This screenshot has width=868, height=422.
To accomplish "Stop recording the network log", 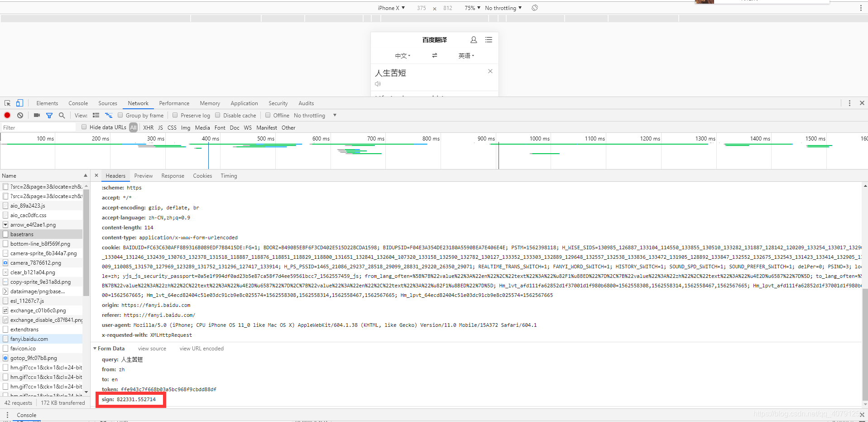I will pyautogui.click(x=7, y=116).
